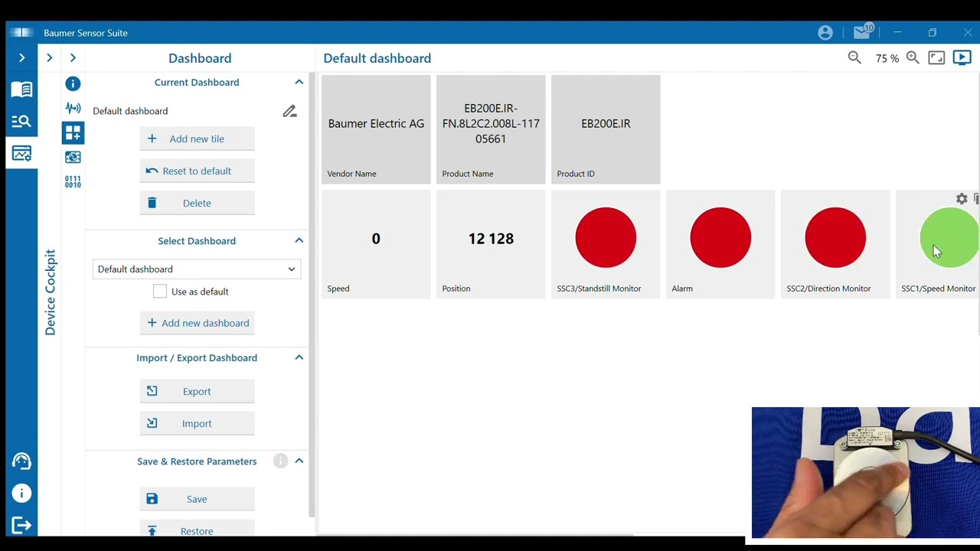Open the binary process data icon
This screenshot has width=980, height=551.
[73, 181]
